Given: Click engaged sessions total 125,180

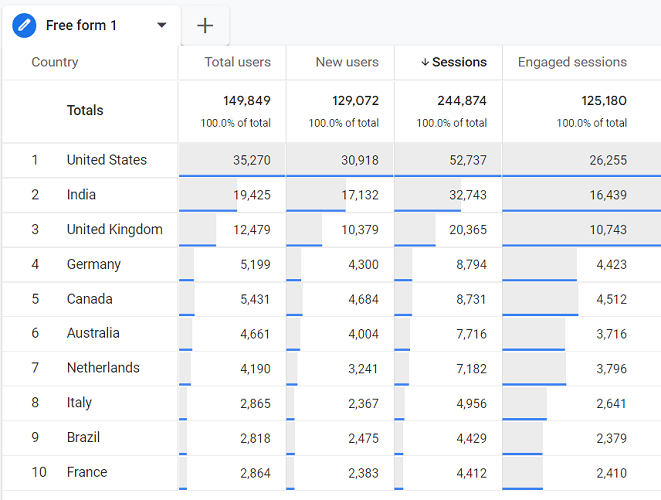Looking at the screenshot, I should click(604, 101).
